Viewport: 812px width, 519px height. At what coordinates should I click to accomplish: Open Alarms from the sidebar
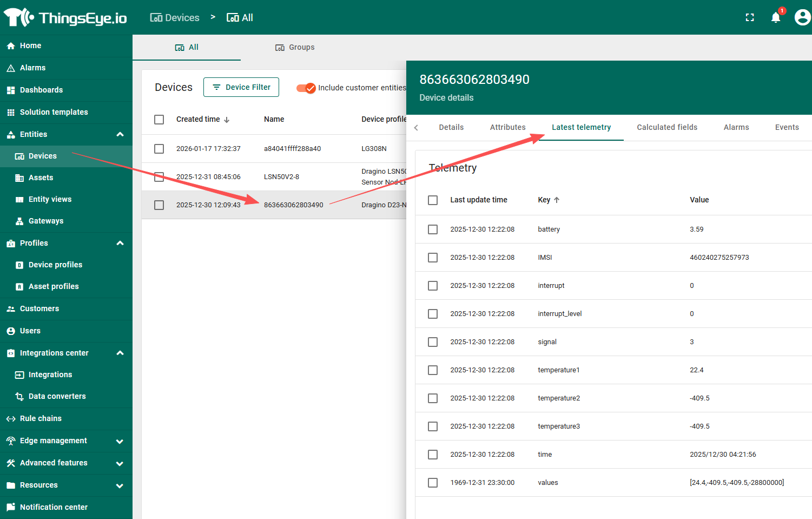pos(32,68)
